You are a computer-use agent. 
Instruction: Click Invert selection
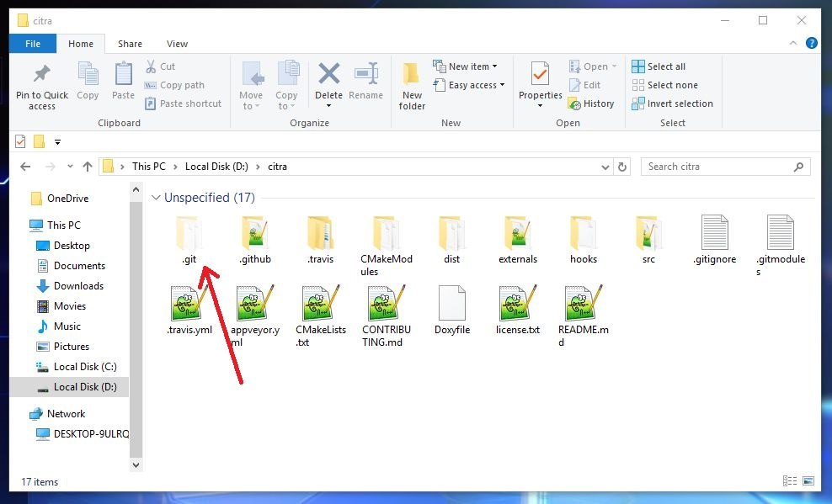point(672,103)
